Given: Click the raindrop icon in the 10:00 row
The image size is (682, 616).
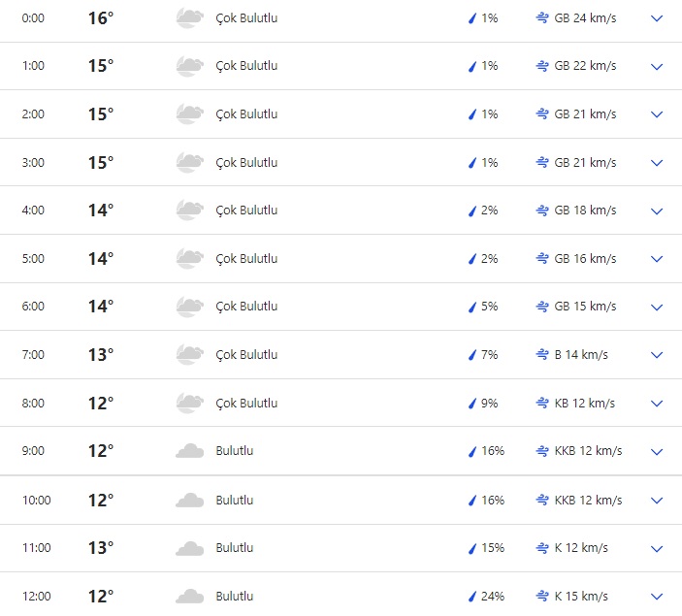Looking at the screenshot, I should point(472,501).
